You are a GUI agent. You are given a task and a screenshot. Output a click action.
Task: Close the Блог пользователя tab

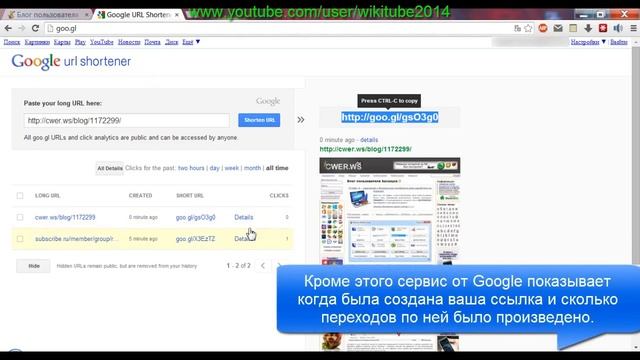87,15
